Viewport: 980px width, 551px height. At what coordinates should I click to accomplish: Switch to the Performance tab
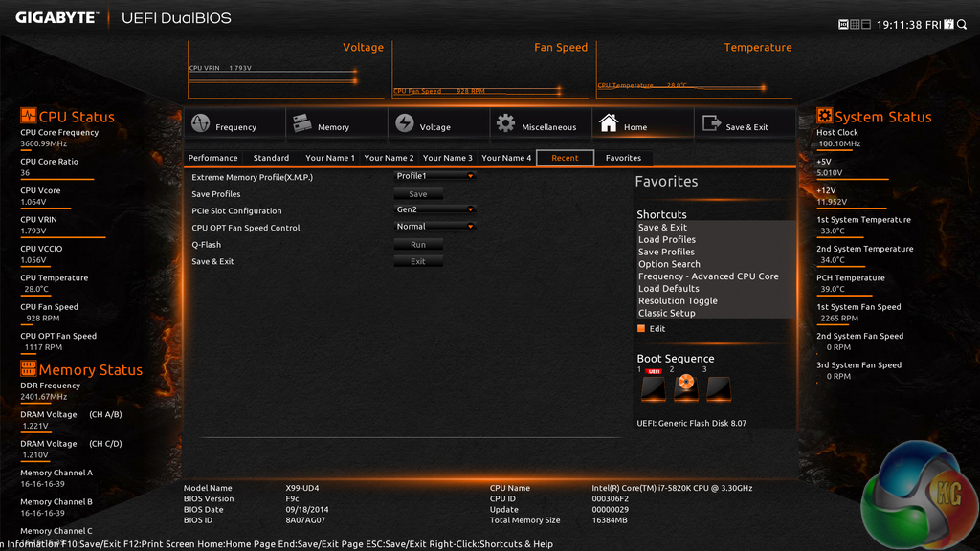(213, 158)
